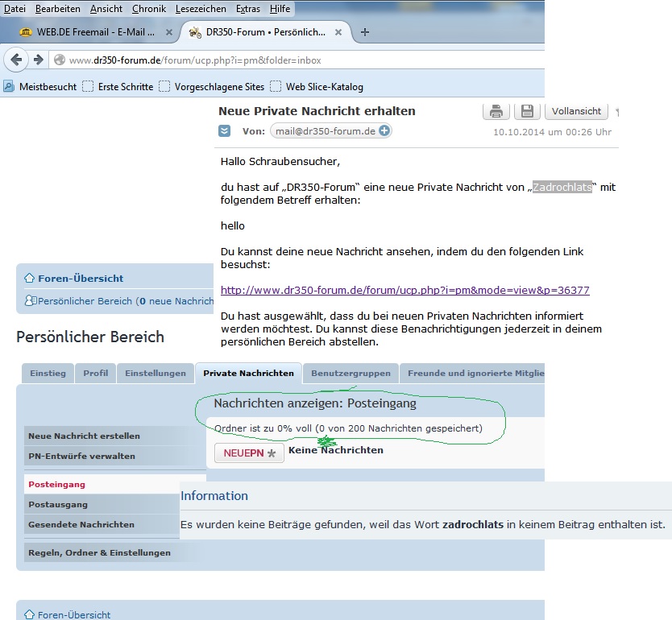The image size is (672, 620).
Task: Click the NEUE PN button
Action: pos(249,453)
